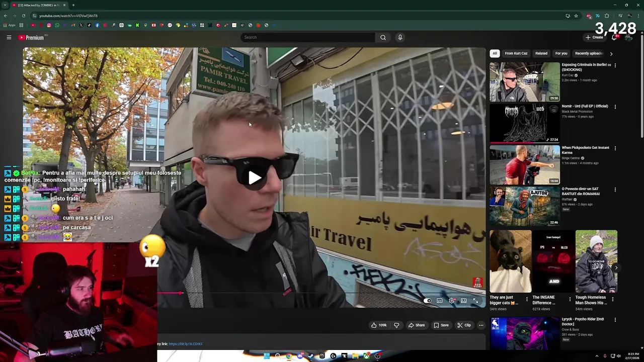Seek on the red video progress bar
The image size is (644, 362).
tap(321, 293)
